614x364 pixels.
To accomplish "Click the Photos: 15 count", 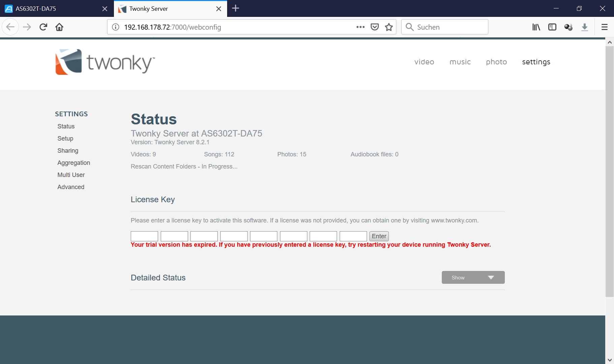I will click(x=292, y=154).
